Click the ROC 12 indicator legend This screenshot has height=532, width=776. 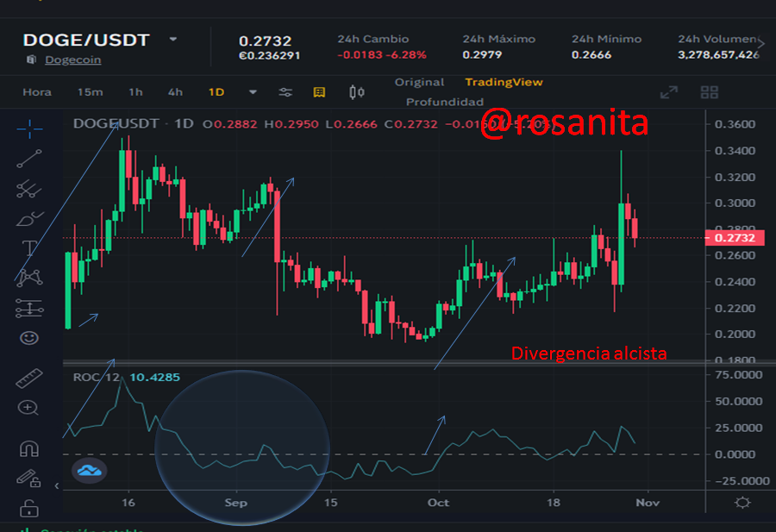click(x=97, y=377)
